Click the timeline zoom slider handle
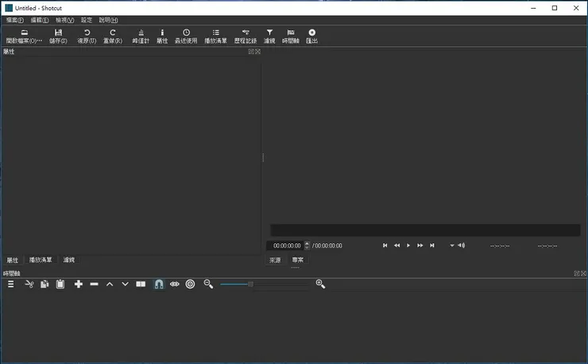 coord(250,284)
